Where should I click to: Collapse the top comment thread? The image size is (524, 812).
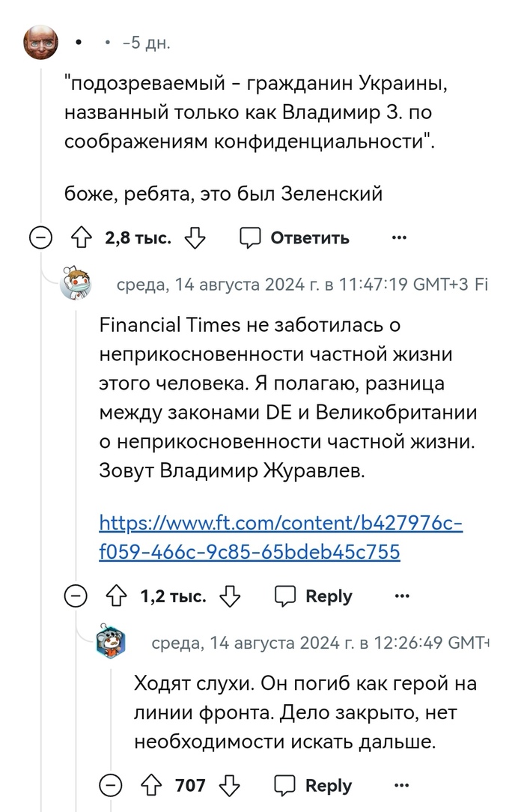(x=40, y=238)
